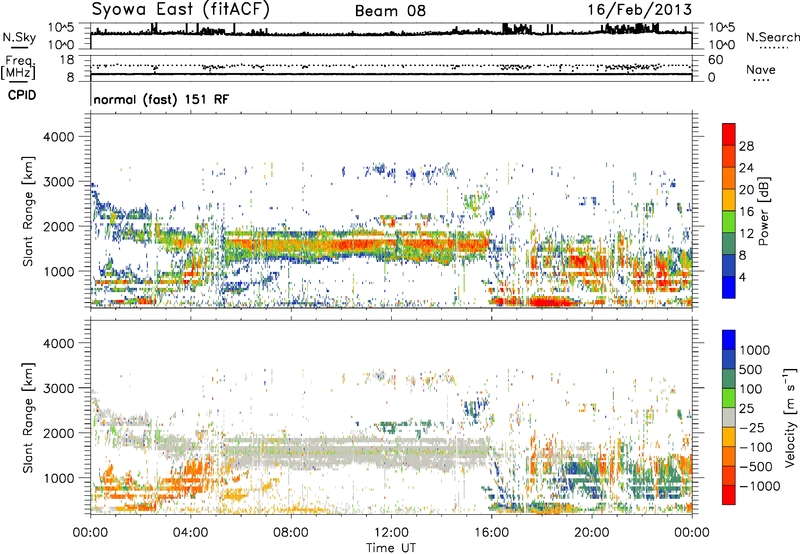Click the "Slant Range [km]" label of the velocity panel
Viewport: 800px width, 554px height.
pyautogui.click(x=28, y=417)
